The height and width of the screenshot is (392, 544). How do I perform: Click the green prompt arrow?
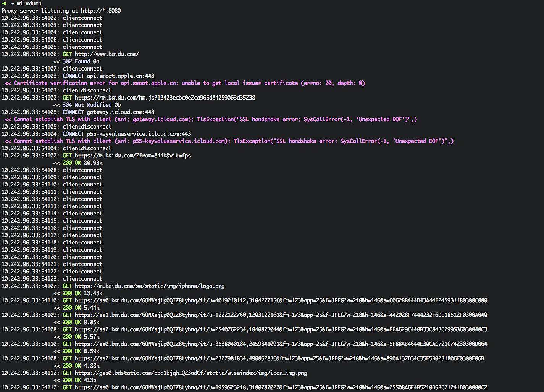(4, 3)
